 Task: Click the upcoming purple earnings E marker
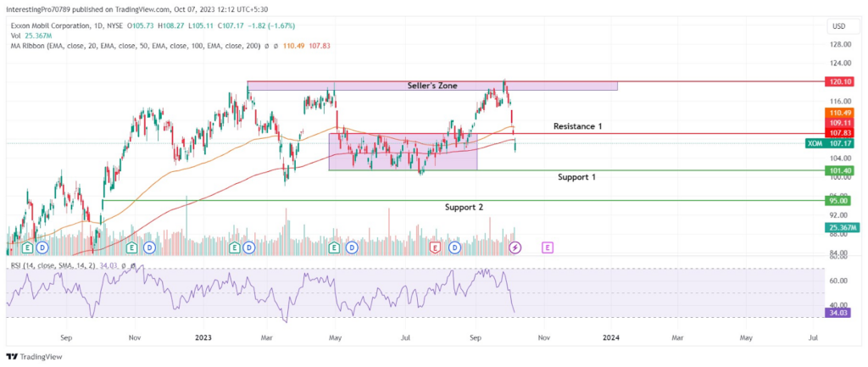[548, 247]
